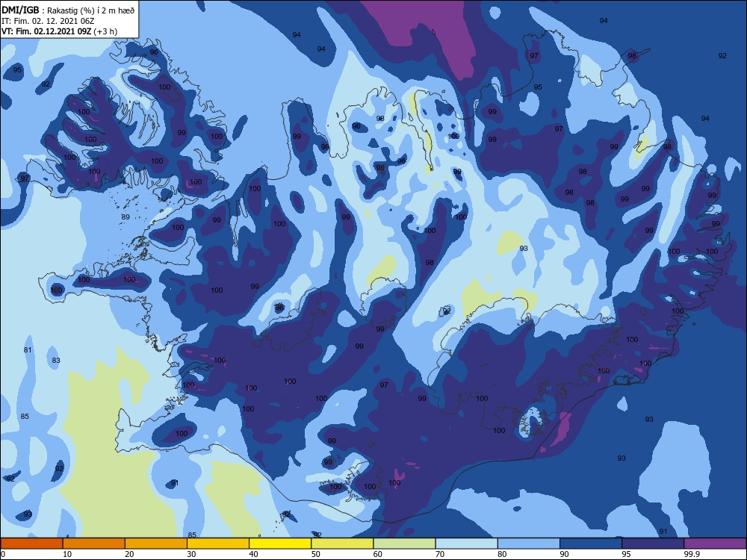Click the '99.9' legend tick label

coord(692,554)
